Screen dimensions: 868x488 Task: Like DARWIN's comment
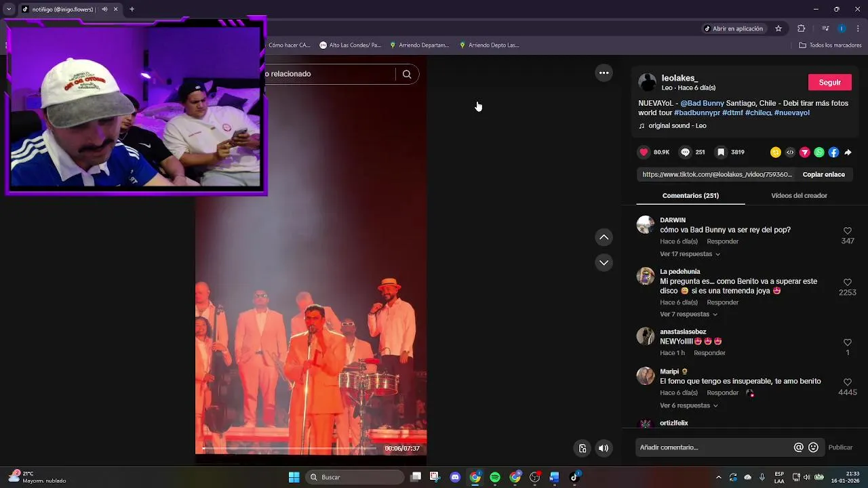[848, 231]
